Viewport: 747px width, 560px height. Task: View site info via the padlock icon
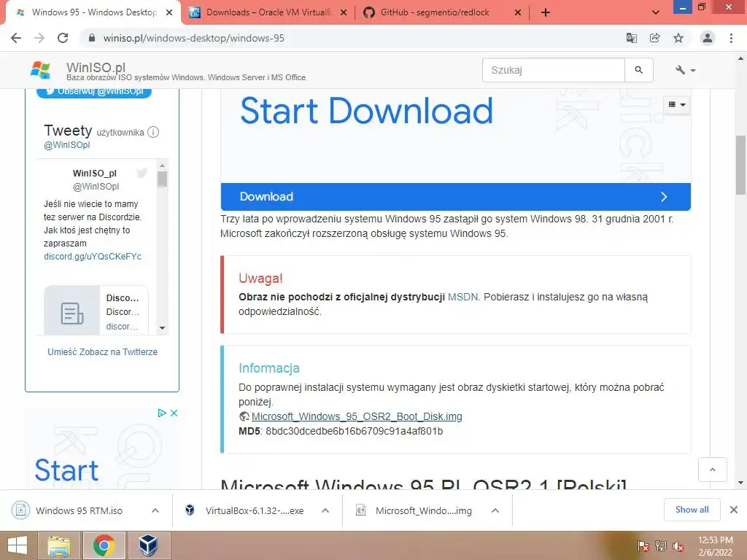coord(92,38)
